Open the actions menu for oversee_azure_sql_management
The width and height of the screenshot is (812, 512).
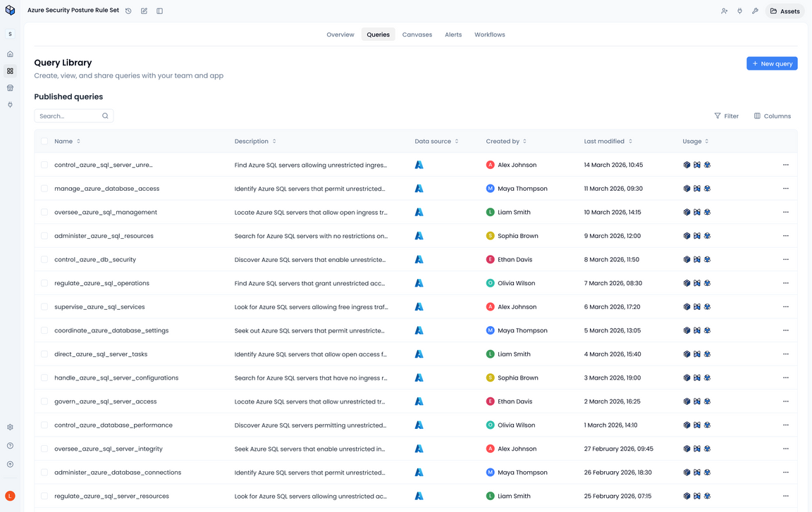786,212
